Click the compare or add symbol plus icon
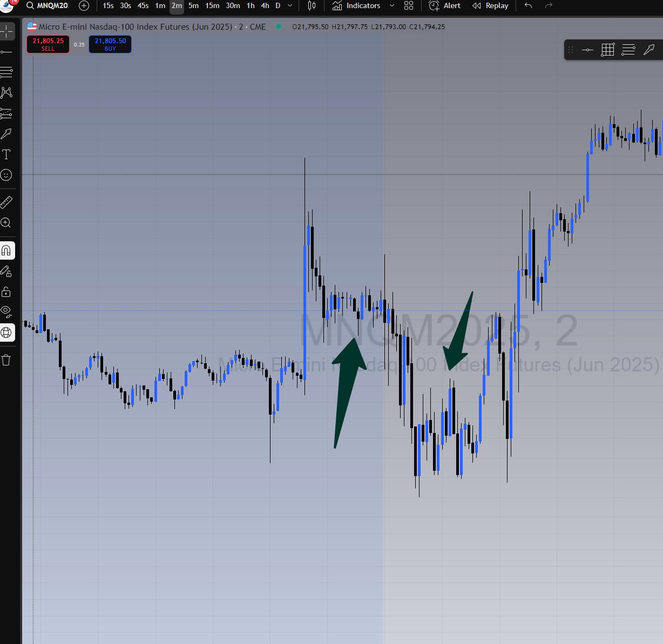This screenshot has width=663, height=644. tap(84, 6)
